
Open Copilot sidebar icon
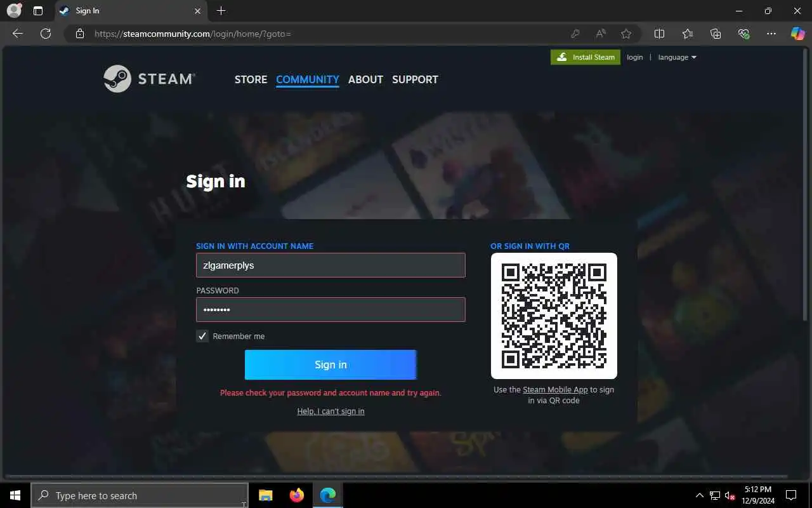797,34
